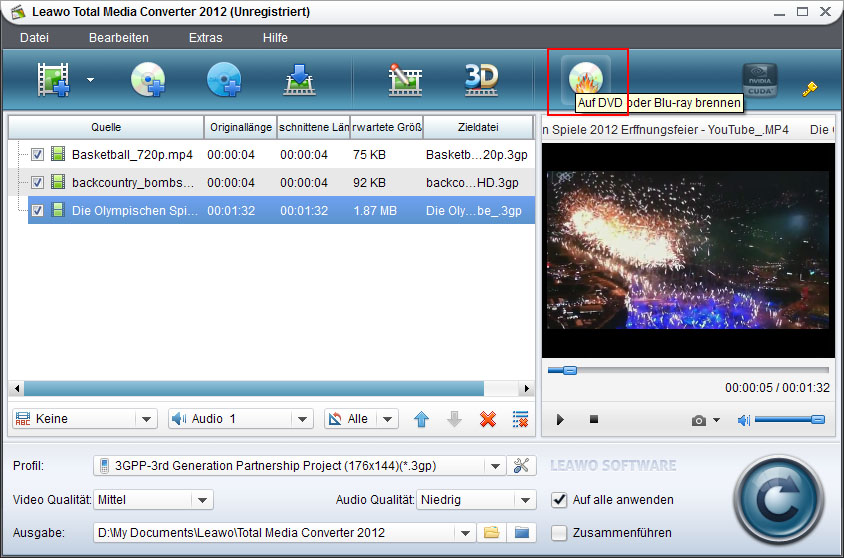Open the Hilfe menu
The width and height of the screenshot is (844, 558).
(275, 38)
